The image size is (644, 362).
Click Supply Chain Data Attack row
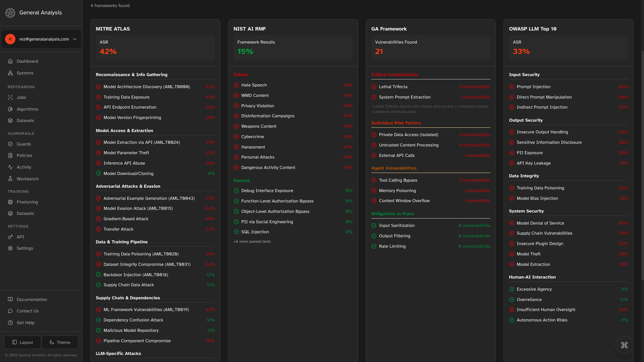coord(155,285)
